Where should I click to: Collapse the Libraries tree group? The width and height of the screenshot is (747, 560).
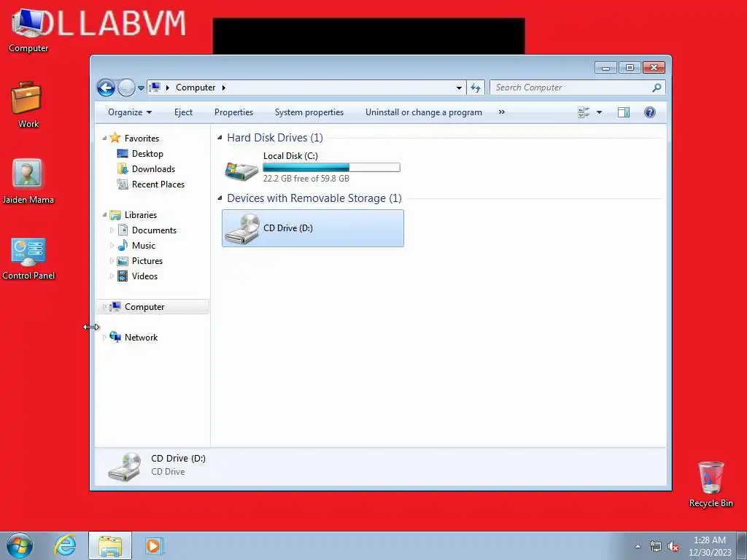click(104, 215)
